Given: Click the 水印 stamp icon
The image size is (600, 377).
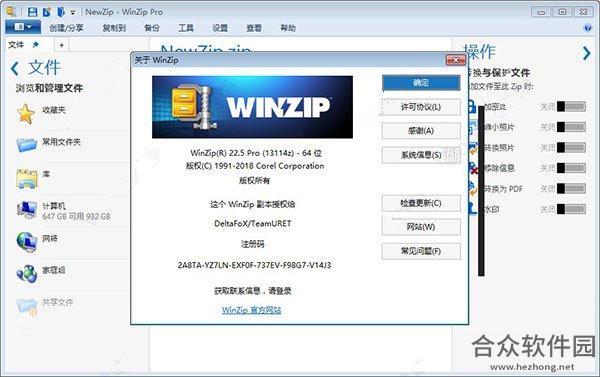Looking at the screenshot, I should pos(473,209).
